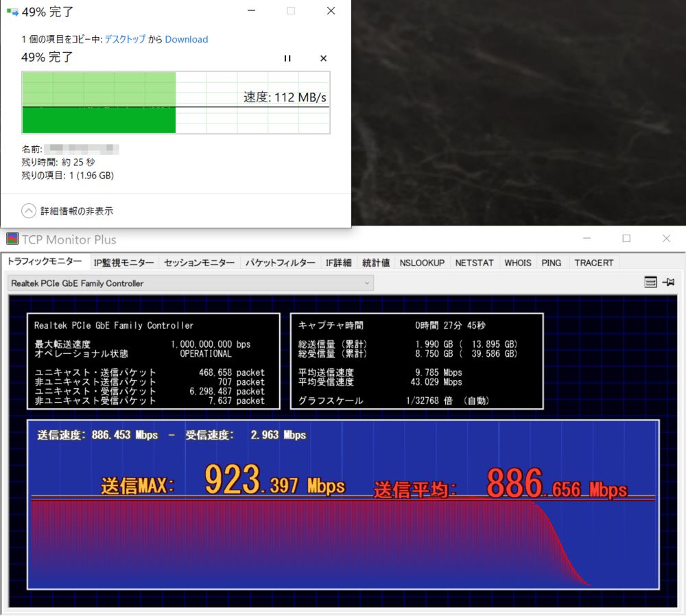Click the ユニキャスト・受信パケット 6,298,487 packet row

pos(150,392)
